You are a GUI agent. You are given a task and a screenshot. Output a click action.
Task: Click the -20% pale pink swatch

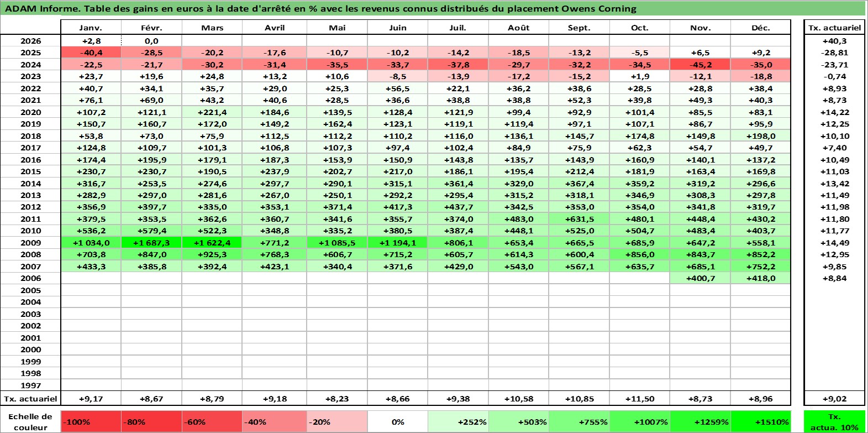(337, 421)
